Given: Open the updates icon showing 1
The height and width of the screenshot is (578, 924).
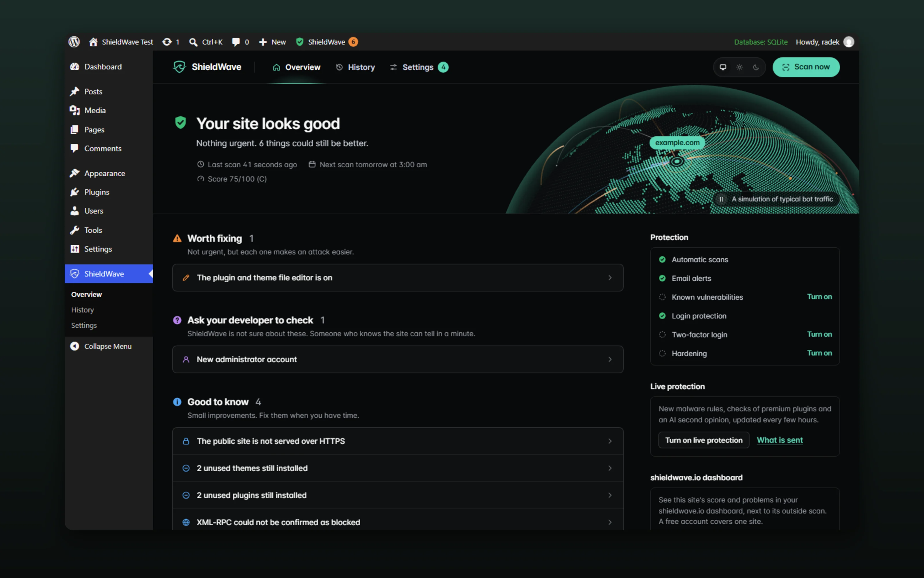Looking at the screenshot, I should (x=171, y=42).
